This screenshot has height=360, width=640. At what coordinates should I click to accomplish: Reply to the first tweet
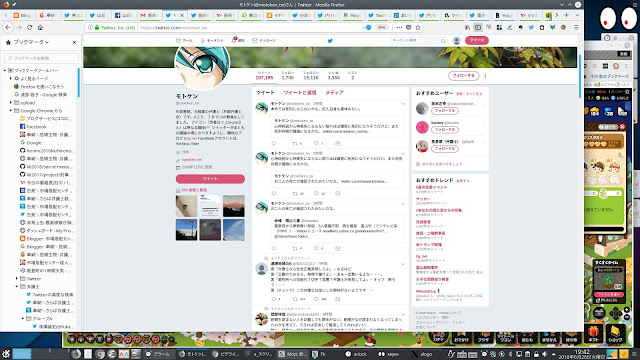pyautogui.click(x=274, y=143)
